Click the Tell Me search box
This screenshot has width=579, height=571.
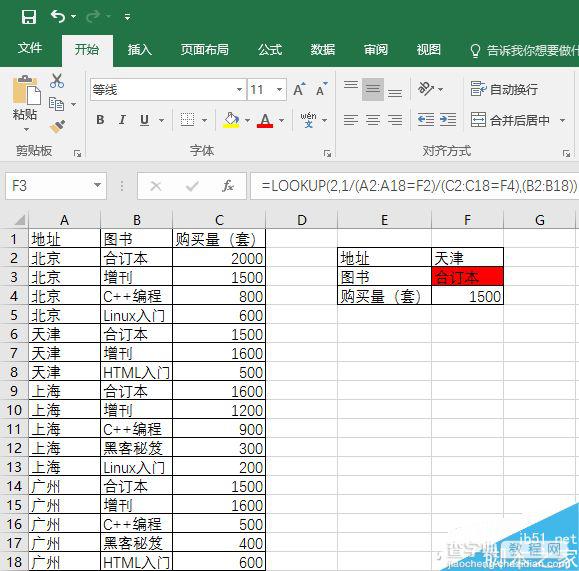click(x=524, y=50)
